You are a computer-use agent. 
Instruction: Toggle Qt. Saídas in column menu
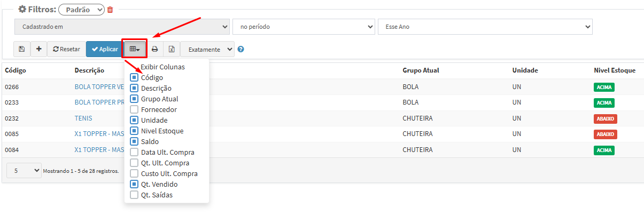point(134,195)
